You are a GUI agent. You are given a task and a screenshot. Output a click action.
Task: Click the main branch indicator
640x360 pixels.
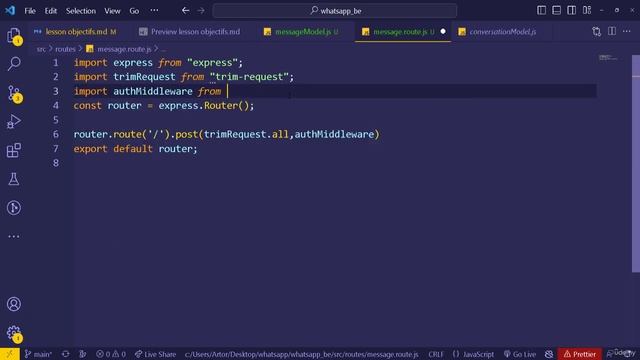click(x=38, y=354)
